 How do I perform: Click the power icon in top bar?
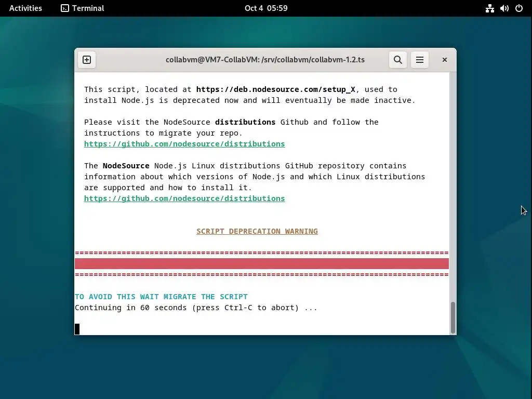[519, 8]
